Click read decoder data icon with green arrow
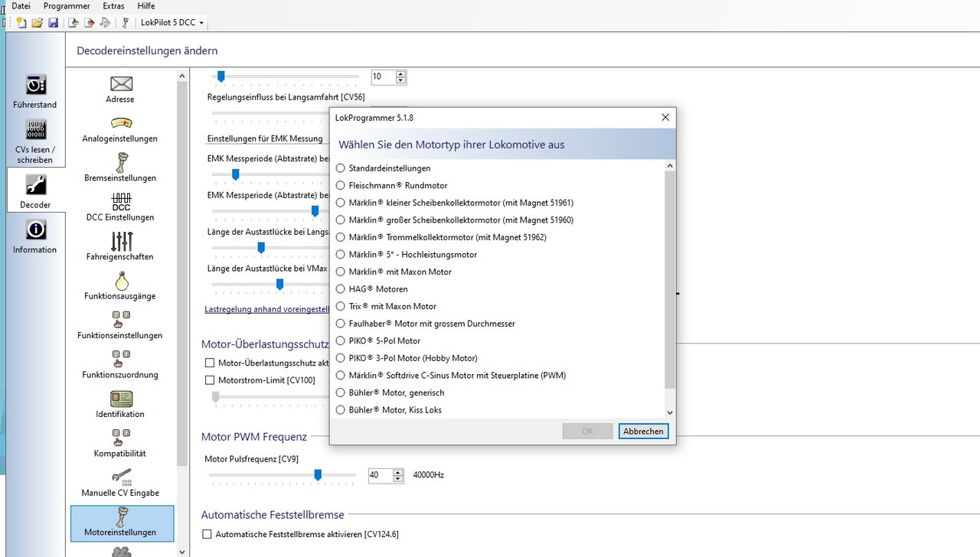The image size is (980, 557). [73, 23]
